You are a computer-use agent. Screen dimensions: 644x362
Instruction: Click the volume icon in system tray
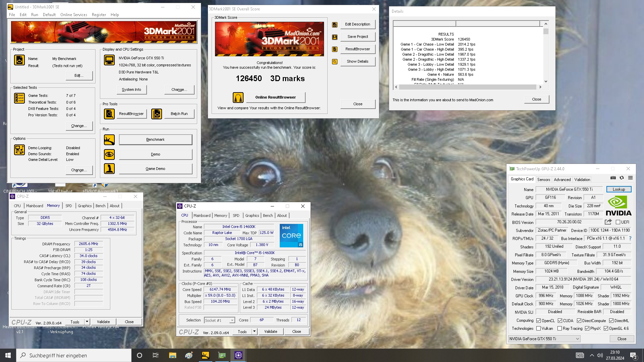point(600,355)
